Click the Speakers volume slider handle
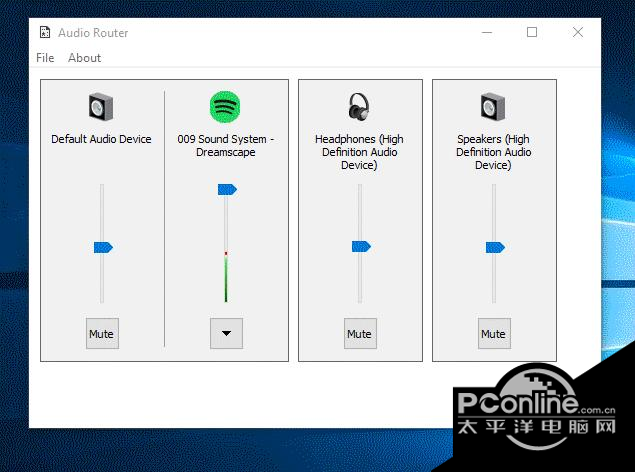This screenshot has height=472, width=635. (495, 247)
